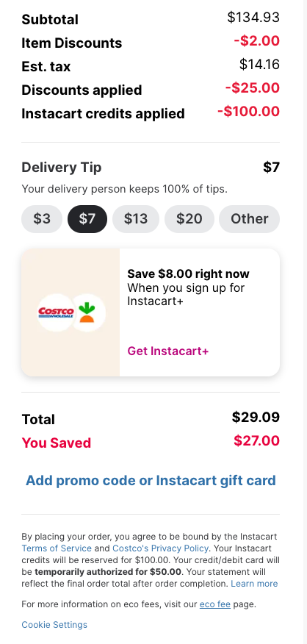
Task: Visit the eco fee page link
Action: click(214, 604)
